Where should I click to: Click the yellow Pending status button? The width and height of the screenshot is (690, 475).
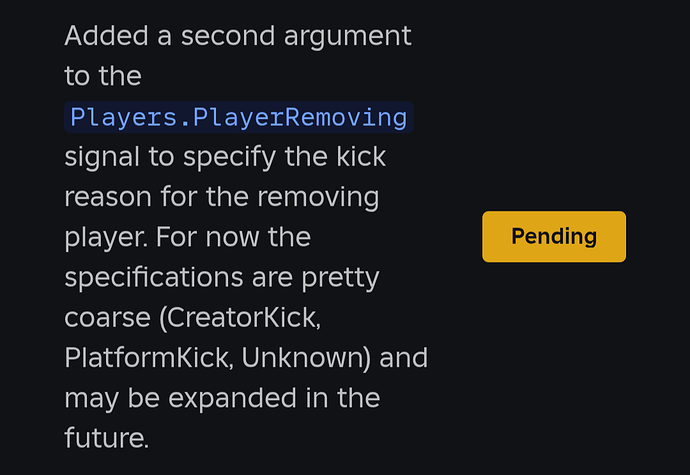pyautogui.click(x=553, y=237)
